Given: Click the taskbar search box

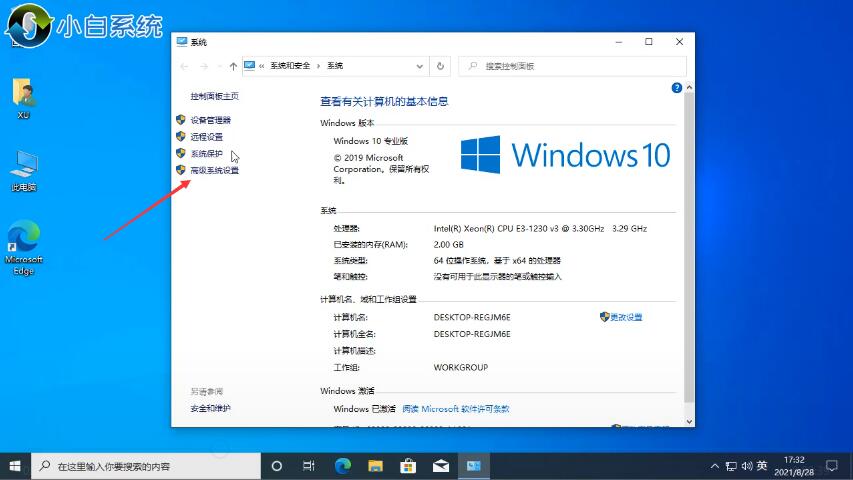Looking at the screenshot, I should tap(146, 466).
